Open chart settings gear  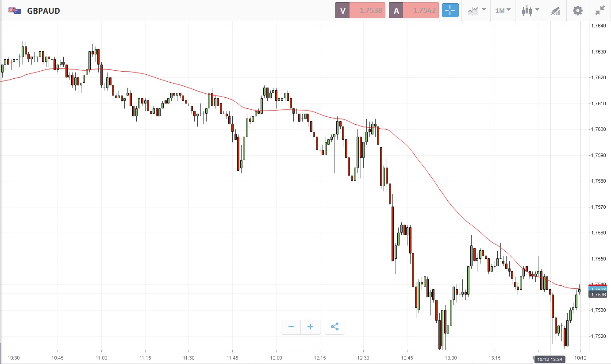point(577,11)
